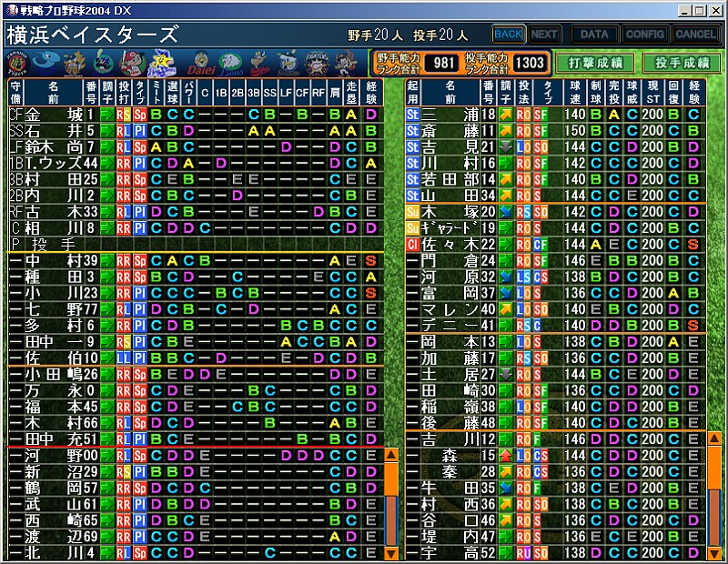Select the Marines team logo

click(x=288, y=64)
